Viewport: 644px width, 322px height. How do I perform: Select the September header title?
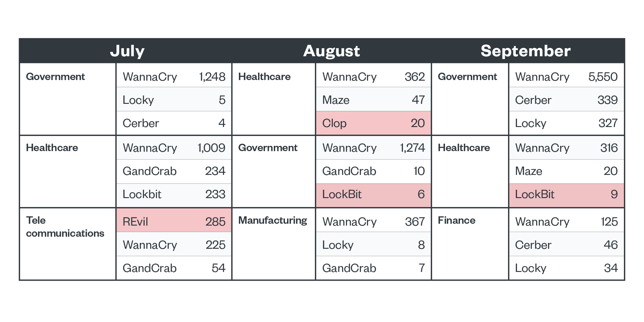tap(525, 51)
